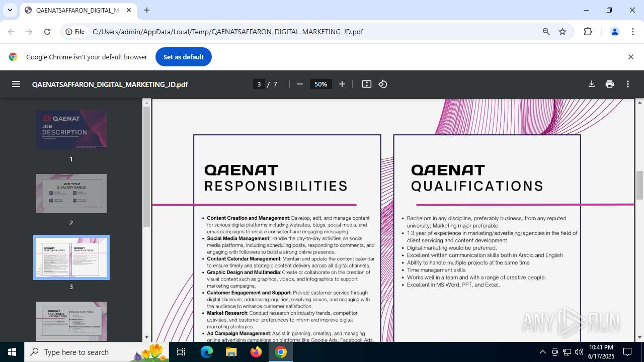Open Task View on taskbar

[181, 352]
